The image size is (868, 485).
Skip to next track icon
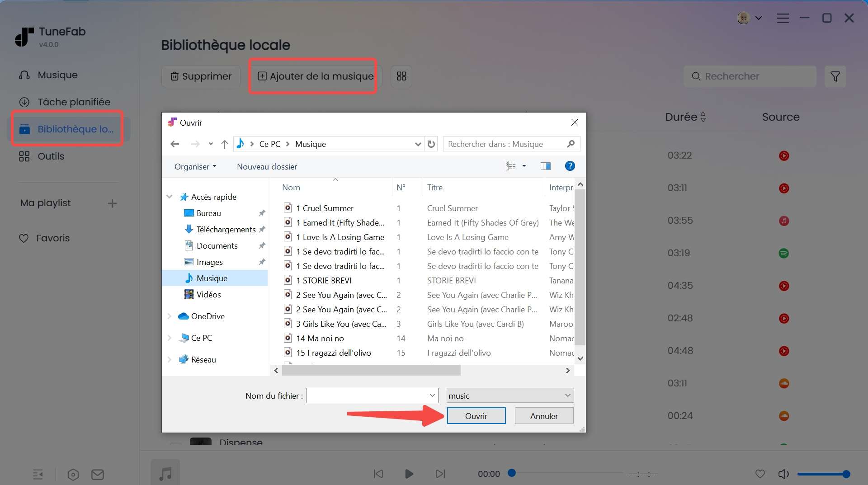(x=440, y=473)
